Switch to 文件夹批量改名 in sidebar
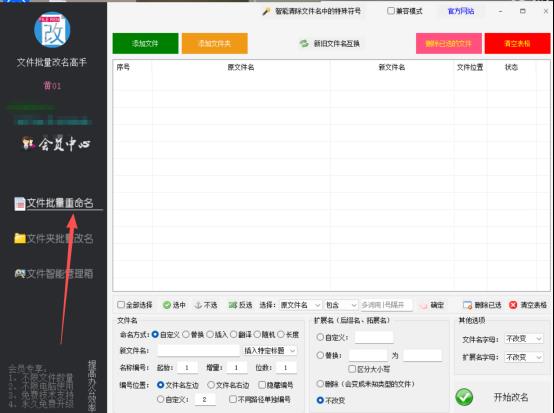The height and width of the screenshot is (413, 554). (54, 238)
